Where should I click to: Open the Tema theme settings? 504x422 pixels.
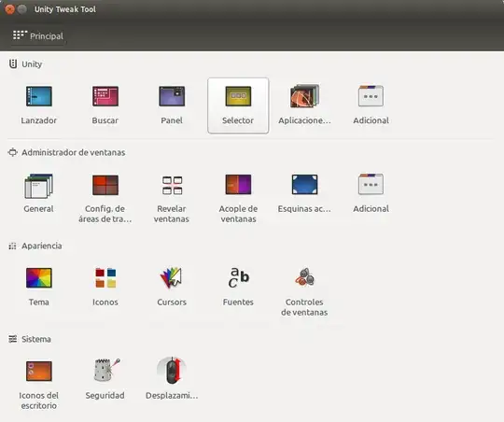[x=39, y=287]
